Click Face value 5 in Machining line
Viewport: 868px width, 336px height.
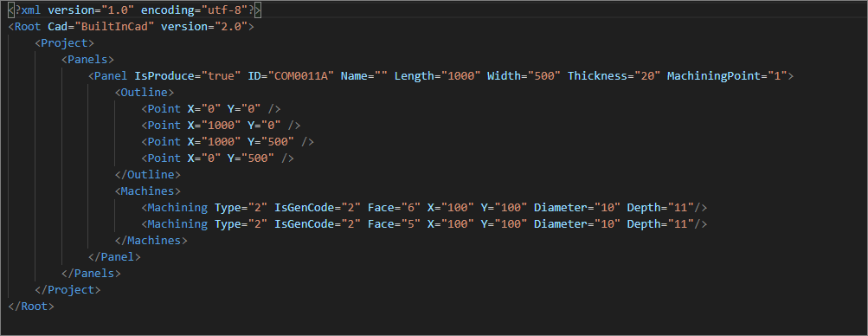(x=411, y=223)
